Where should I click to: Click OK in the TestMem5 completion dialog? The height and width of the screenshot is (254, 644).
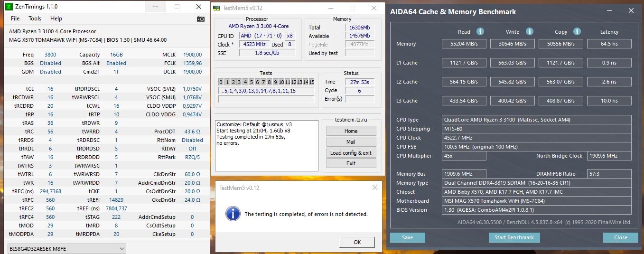point(357,242)
